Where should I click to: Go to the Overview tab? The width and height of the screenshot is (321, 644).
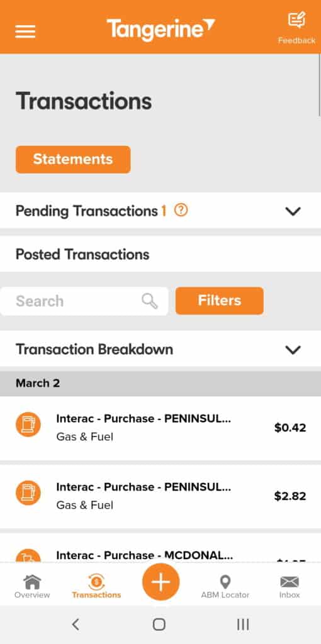(32, 587)
